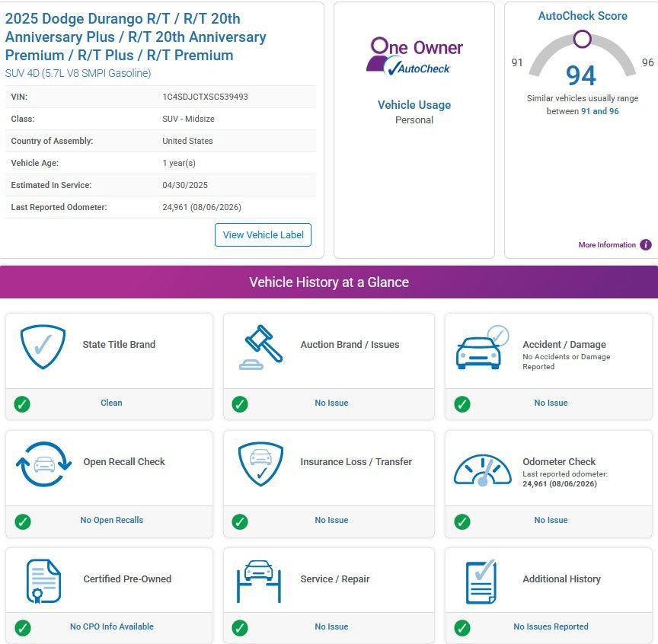Click the Auction Brand / Issues card title
Viewport: 658px width, 644px height.
pos(350,344)
